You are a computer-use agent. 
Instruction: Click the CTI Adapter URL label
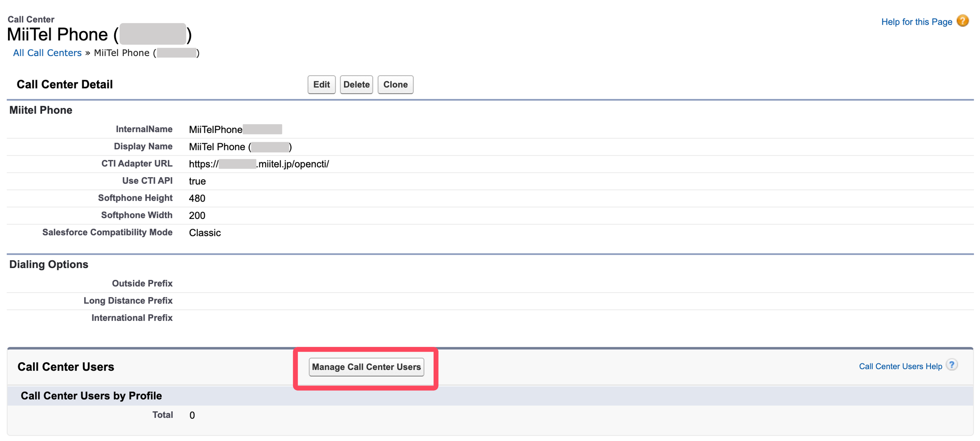coord(136,164)
